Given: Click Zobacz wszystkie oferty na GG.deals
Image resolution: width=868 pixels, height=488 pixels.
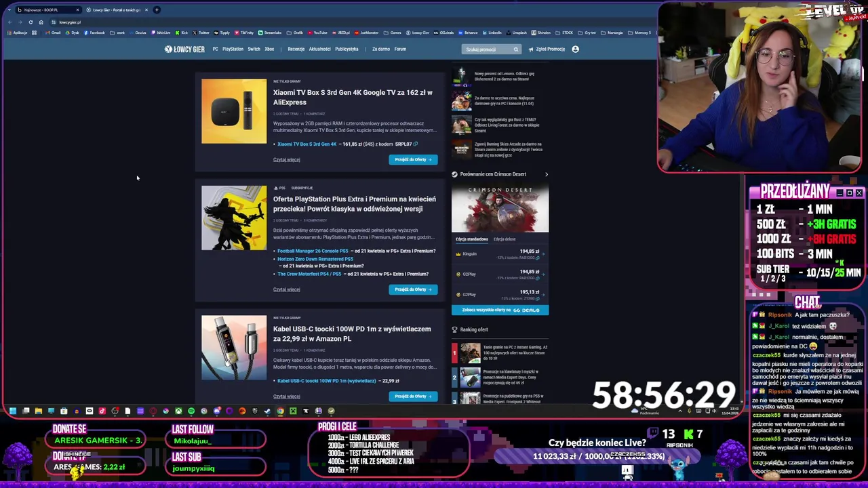Looking at the screenshot, I should pos(500,310).
